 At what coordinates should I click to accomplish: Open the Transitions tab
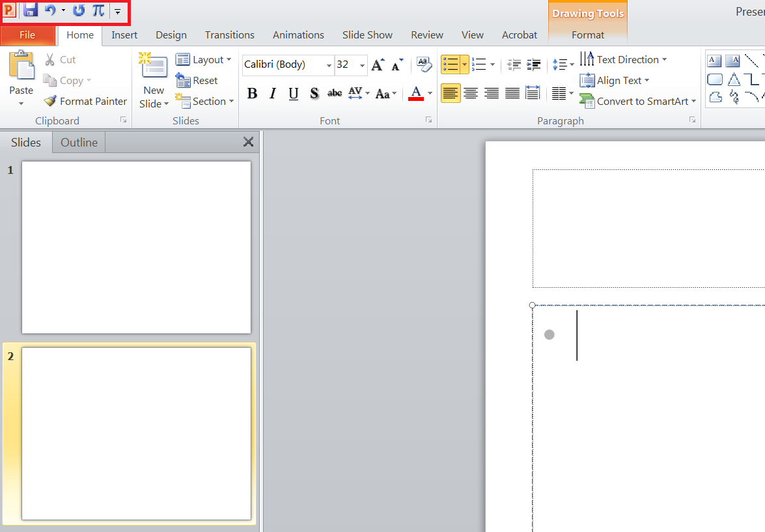[229, 35]
